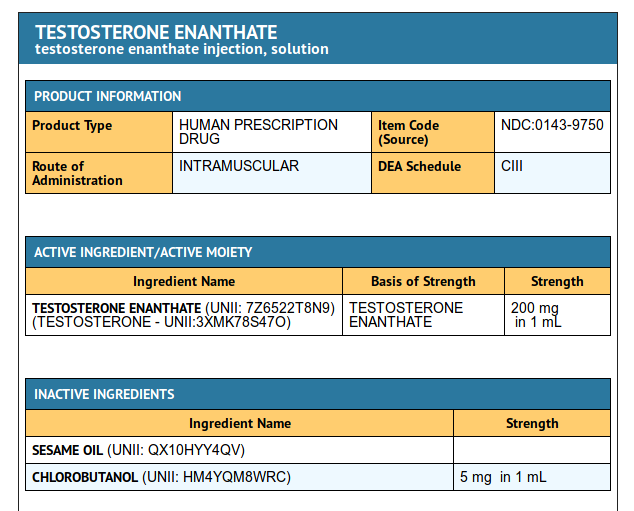Click the TESTOSTERONE ENANTHATE page title
Image resolution: width=634 pixels, height=511 pixels.
(x=156, y=32)
